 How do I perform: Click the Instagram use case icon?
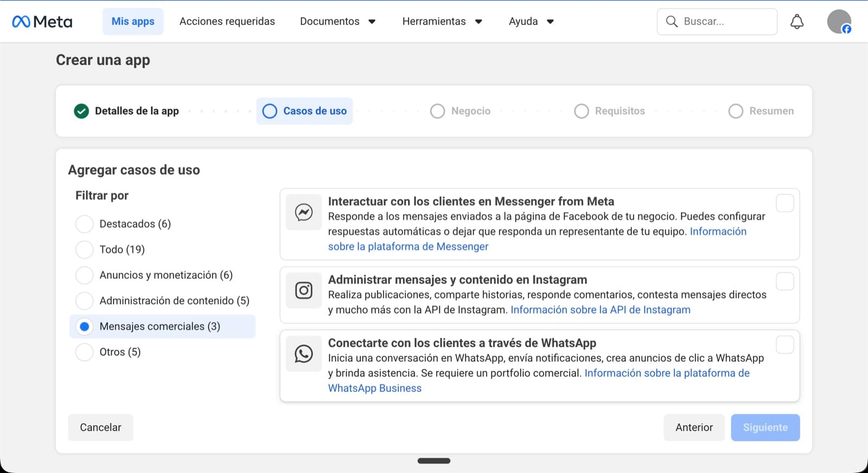304,290
